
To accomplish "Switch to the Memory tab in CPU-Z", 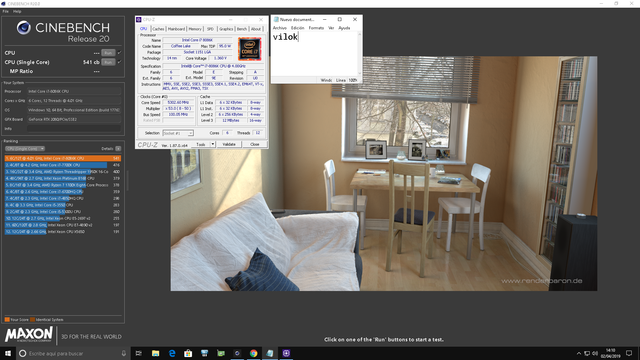I will pos(195,29).
